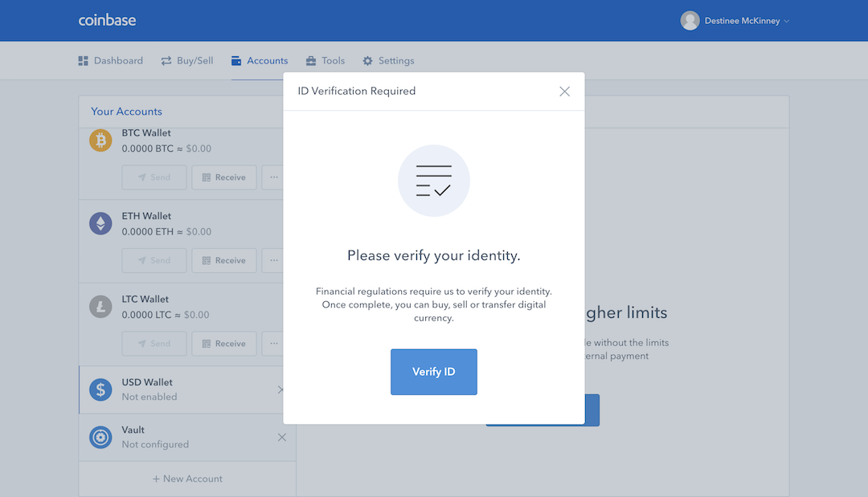Click the Litecoin wallet icon
Viewport: 868px width, 497px height.
click(x=100, y=306)
